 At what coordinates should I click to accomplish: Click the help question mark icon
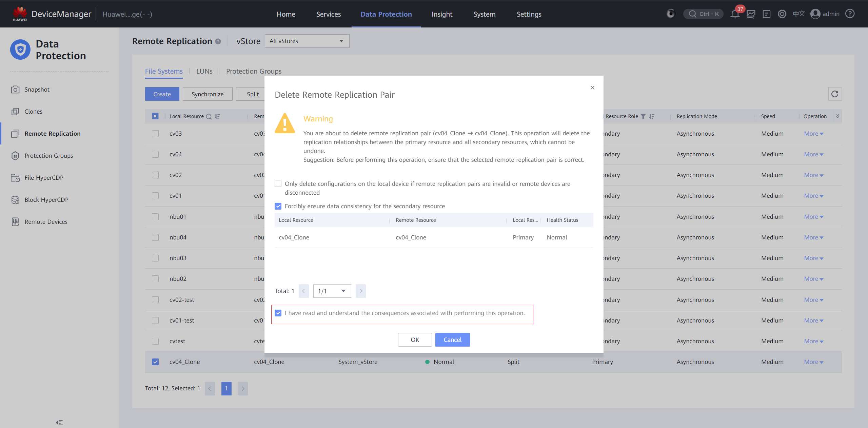tap(850, 14)
